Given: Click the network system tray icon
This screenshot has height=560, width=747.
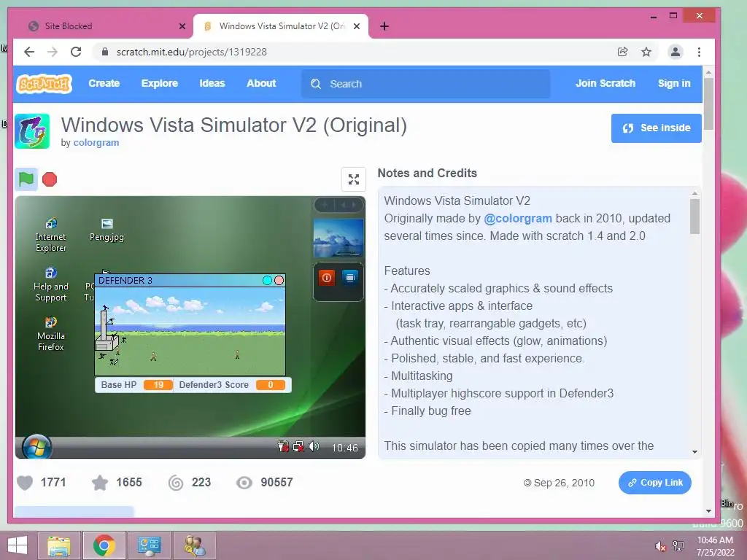Looking at the screenshot, I should pos(678,546).
